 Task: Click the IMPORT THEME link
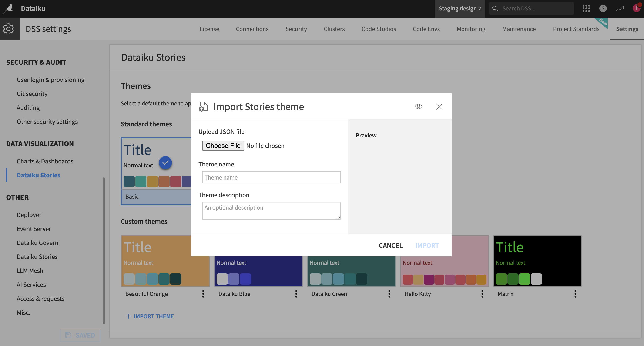[150, 316]
